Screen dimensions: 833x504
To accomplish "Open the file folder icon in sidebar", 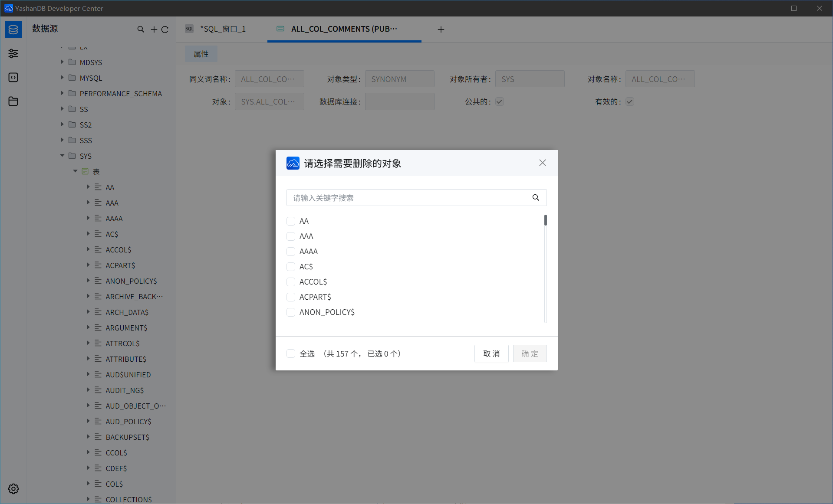I will pos(13,101).
